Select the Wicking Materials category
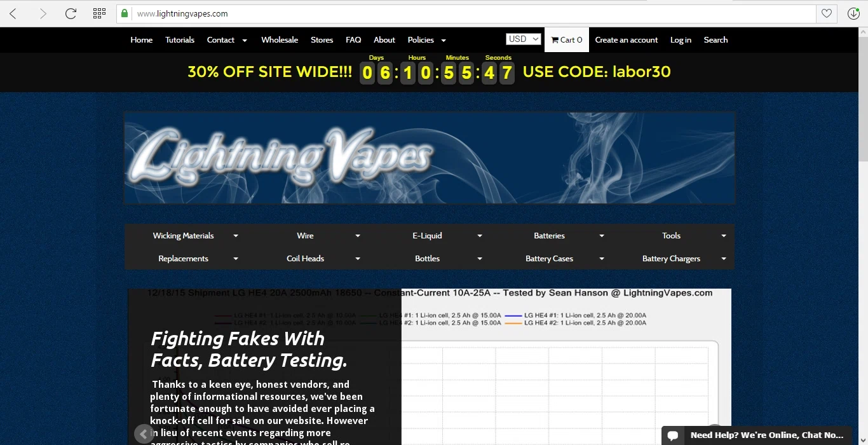 click(x=183, y=236)
